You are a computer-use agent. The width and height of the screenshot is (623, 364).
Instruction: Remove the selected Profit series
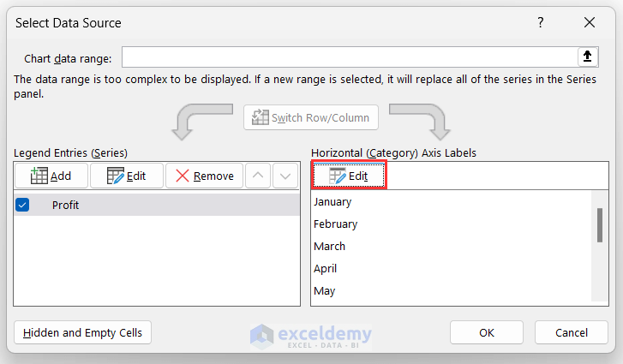pyautogui.click(x=204, y=176)
